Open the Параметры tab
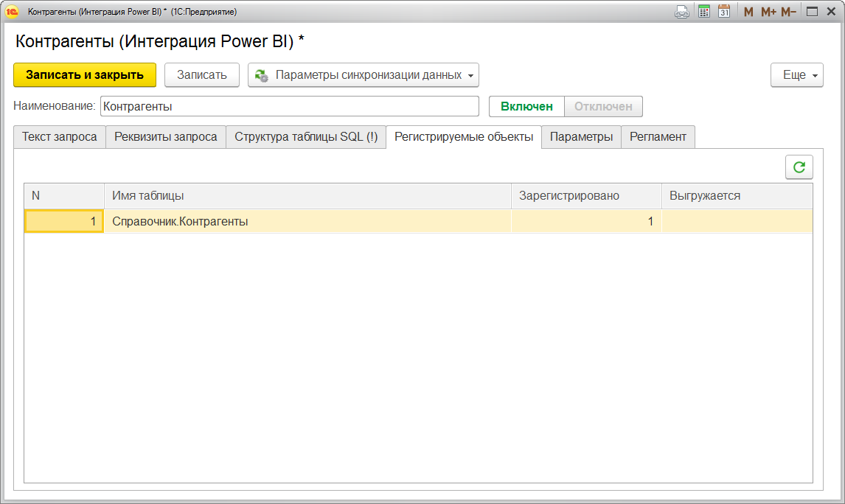Viewport: 845px width, 504px height. 581,137
